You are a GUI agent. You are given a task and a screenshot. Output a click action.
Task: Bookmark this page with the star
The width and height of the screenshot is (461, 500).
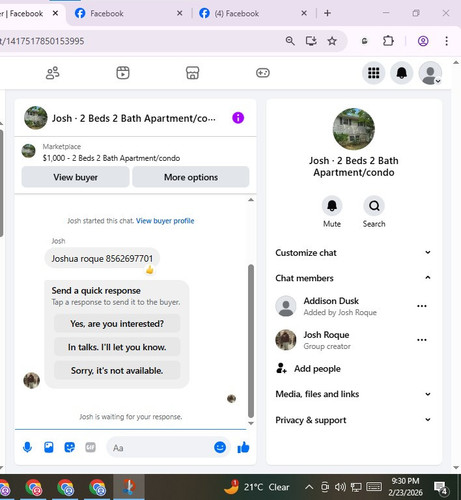[332, 41]
